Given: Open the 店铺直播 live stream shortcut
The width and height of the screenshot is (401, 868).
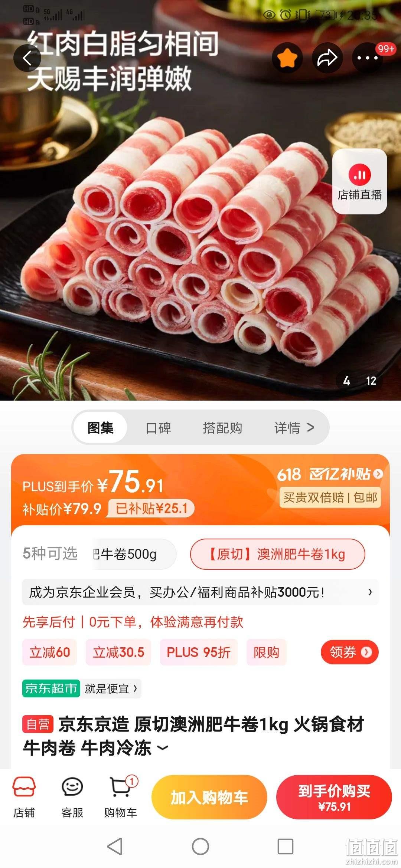Looking at the screenshot, I should [359, 181].
